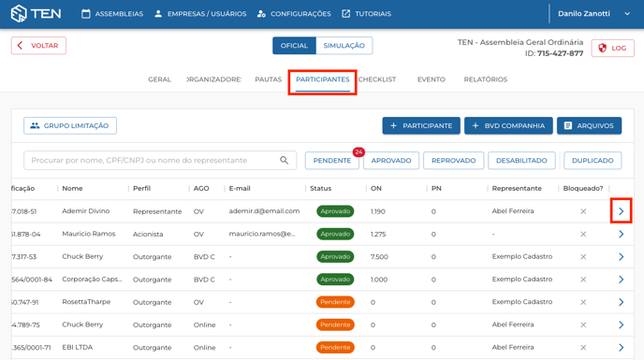This screenshot has height=360, width=644.
Task: Switch to the Evento tab
Action: point(432,79)
